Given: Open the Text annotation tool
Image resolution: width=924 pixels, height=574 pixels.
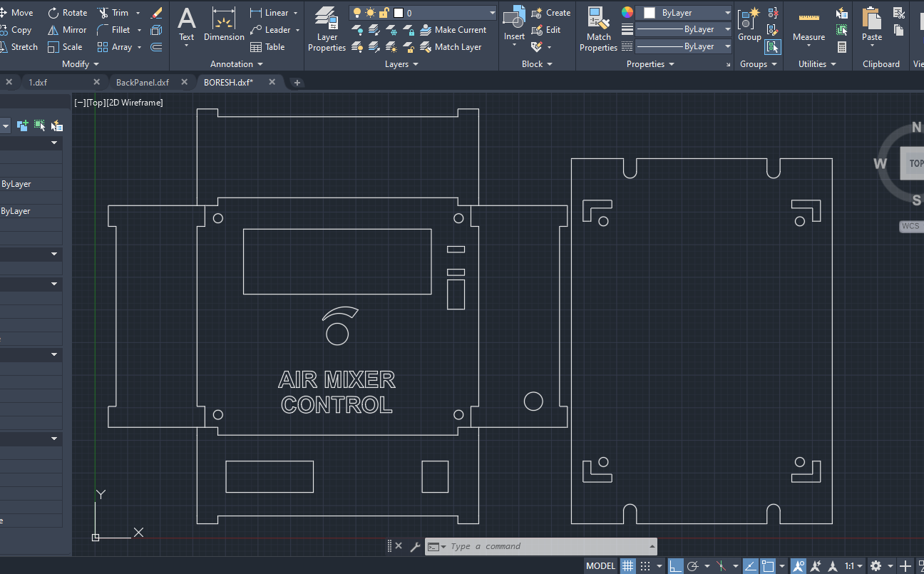Looking at the screenshot, I should point(186,27).
